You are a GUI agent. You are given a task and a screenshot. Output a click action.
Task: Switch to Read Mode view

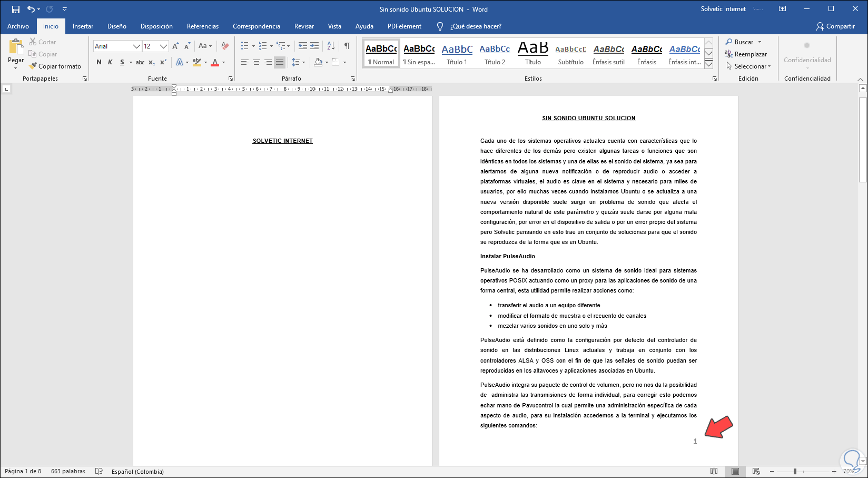point(714,472)
